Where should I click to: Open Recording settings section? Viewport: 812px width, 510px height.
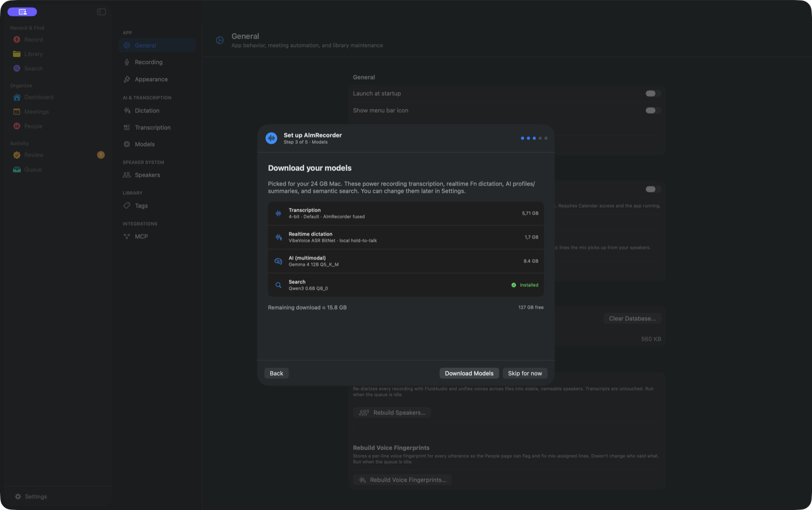tap(157, 62)
